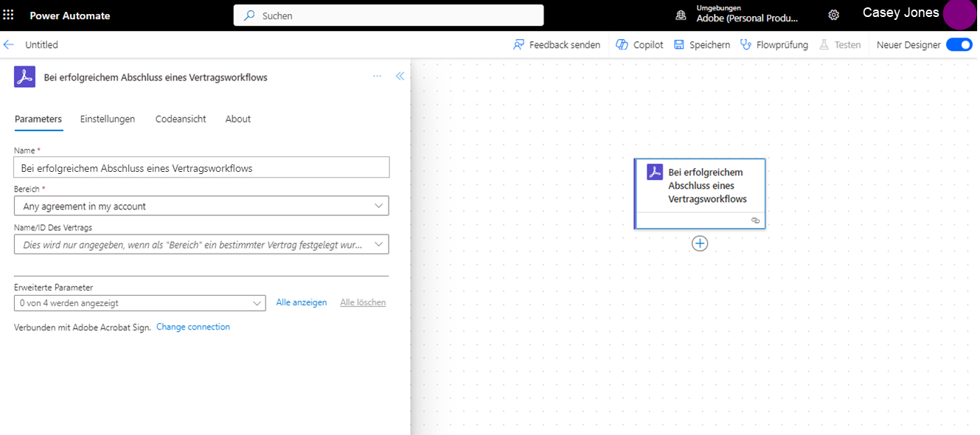
Task: Open Power Automate settings gear
Action: coord(833,14)
